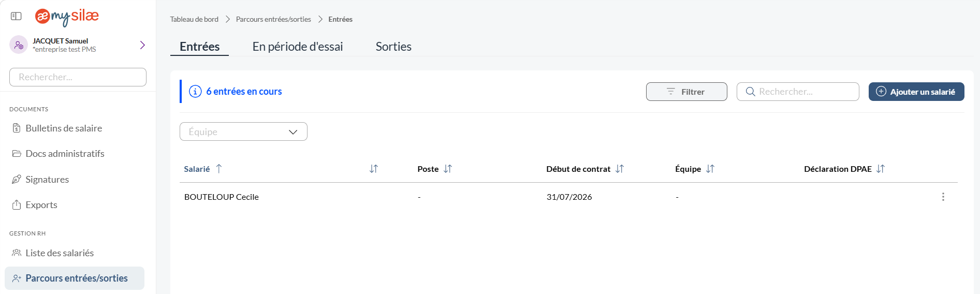Click the mysilae logo

click(x=67, y=17)
